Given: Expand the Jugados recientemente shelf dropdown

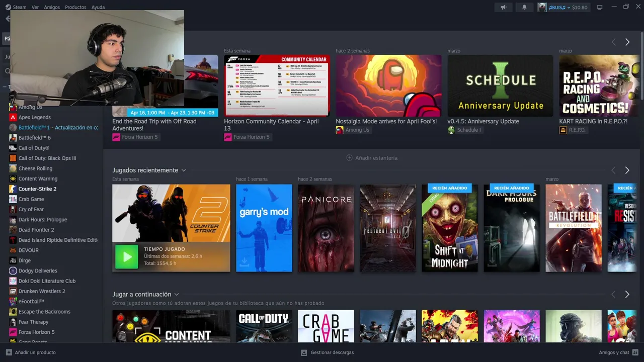Looking at the screenshot, I should [184, 170].
